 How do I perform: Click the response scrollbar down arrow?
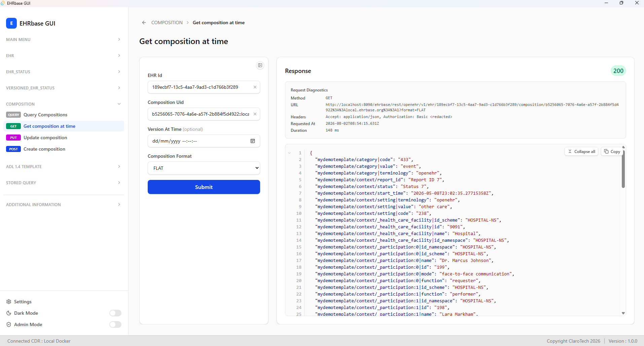pyautogui.click(x=623, y=313)
